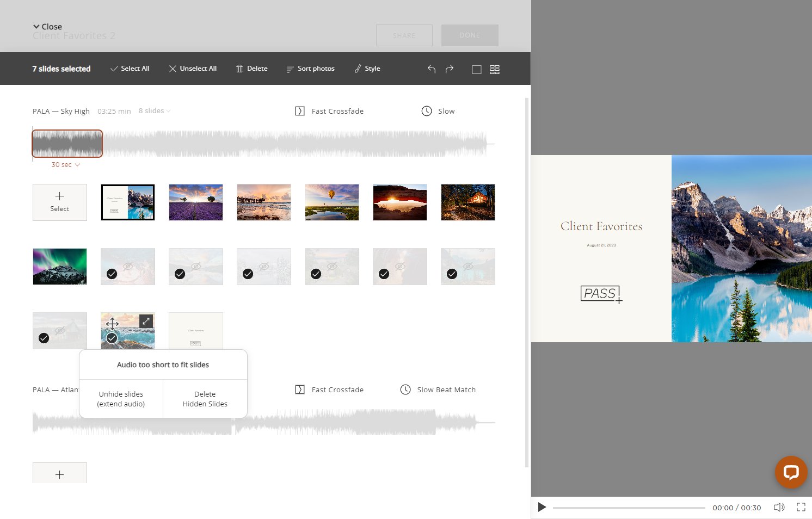
Task: Click the highlighted 30 sec audio segment
Action: click(67, 144)
